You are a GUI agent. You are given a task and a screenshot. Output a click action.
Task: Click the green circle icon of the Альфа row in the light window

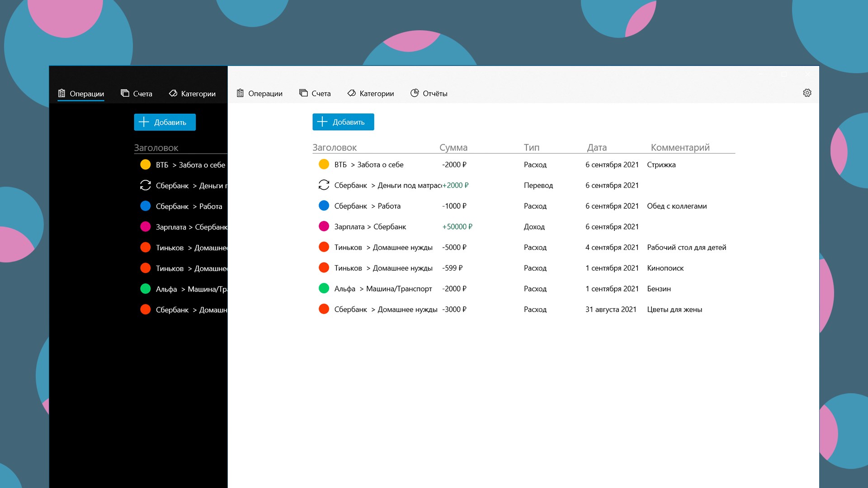(324, 288)
